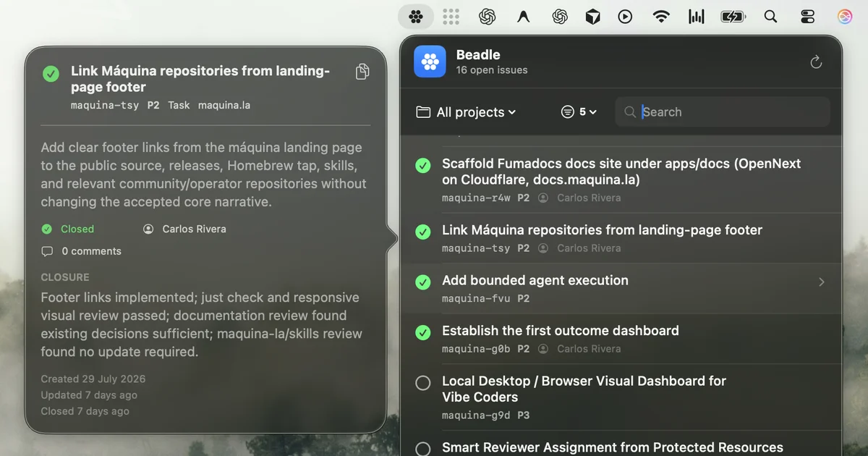
Task: Click the Beadle icon in the menu bar
Action: 416,16
